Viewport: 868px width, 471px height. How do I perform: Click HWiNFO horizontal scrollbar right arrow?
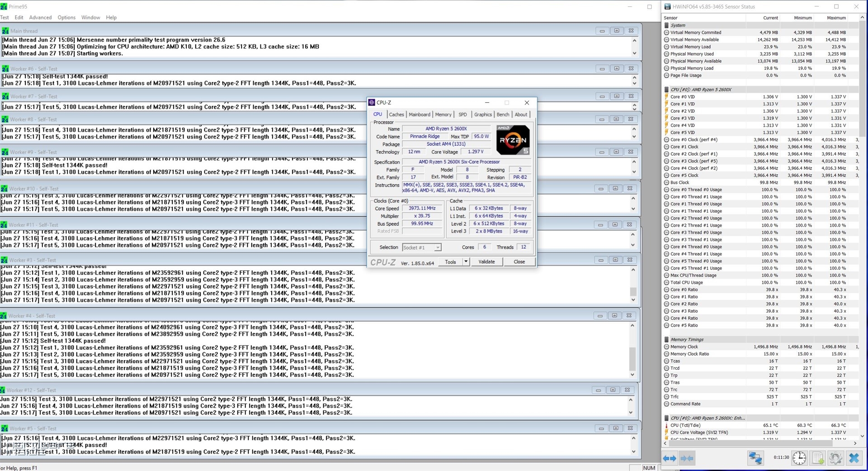tap(855, 443)
